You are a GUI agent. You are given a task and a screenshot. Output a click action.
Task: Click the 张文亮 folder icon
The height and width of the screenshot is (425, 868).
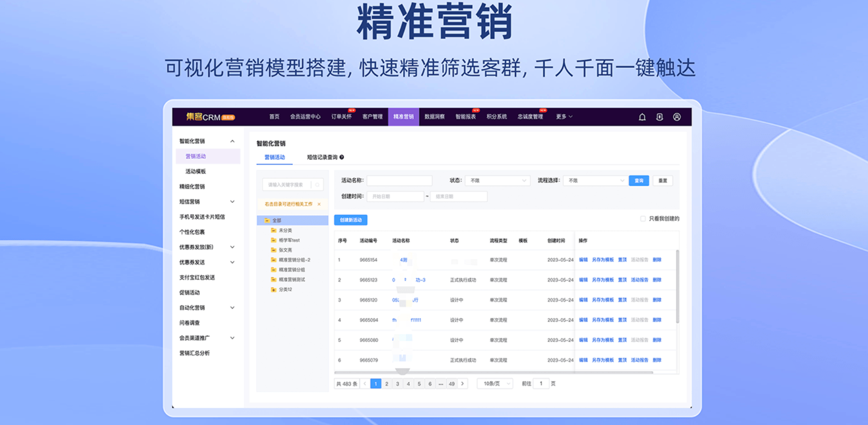(274, 250)
